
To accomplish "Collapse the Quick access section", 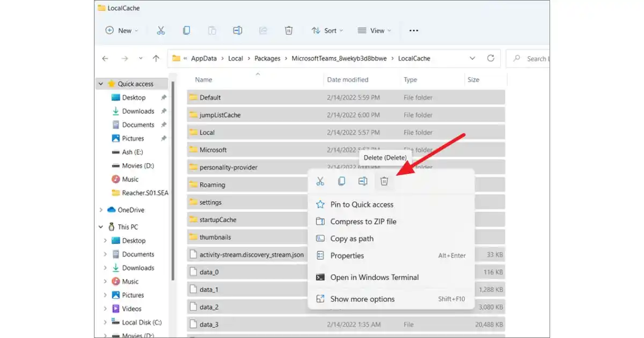I will [x=101, y=84].
